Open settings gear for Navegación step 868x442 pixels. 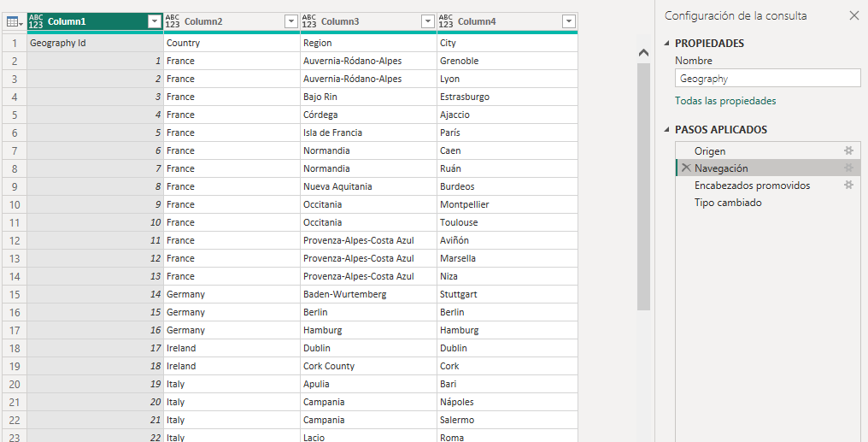pyautogui.click(x=848, y=168)
